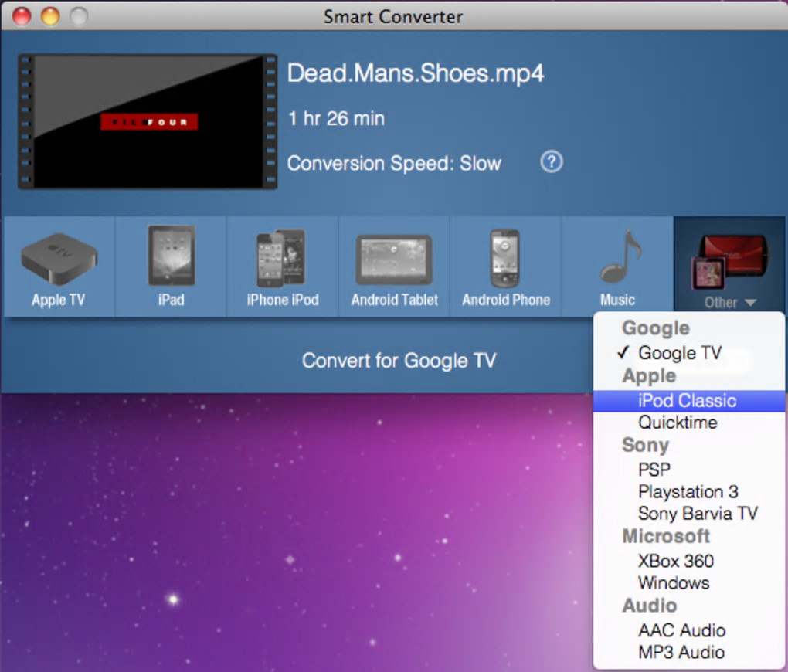Click Convert for Google TV button
The height and width of the screenshot is (672, 788).
coord(399,361)
